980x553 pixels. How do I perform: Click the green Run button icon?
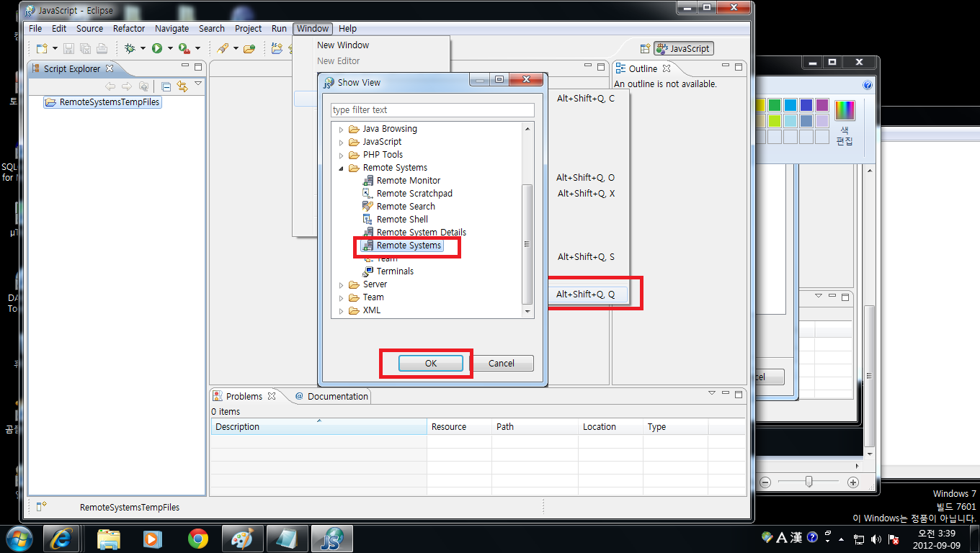(156, 48)
